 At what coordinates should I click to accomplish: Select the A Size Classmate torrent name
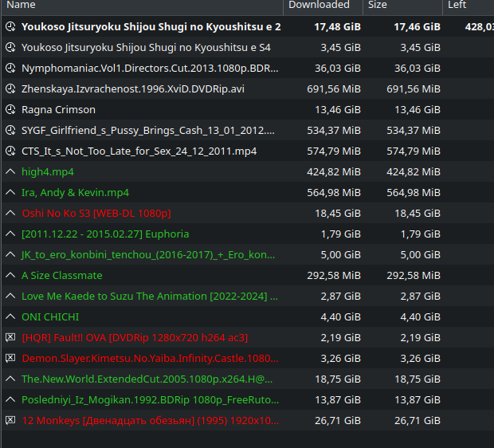point(62,276)
